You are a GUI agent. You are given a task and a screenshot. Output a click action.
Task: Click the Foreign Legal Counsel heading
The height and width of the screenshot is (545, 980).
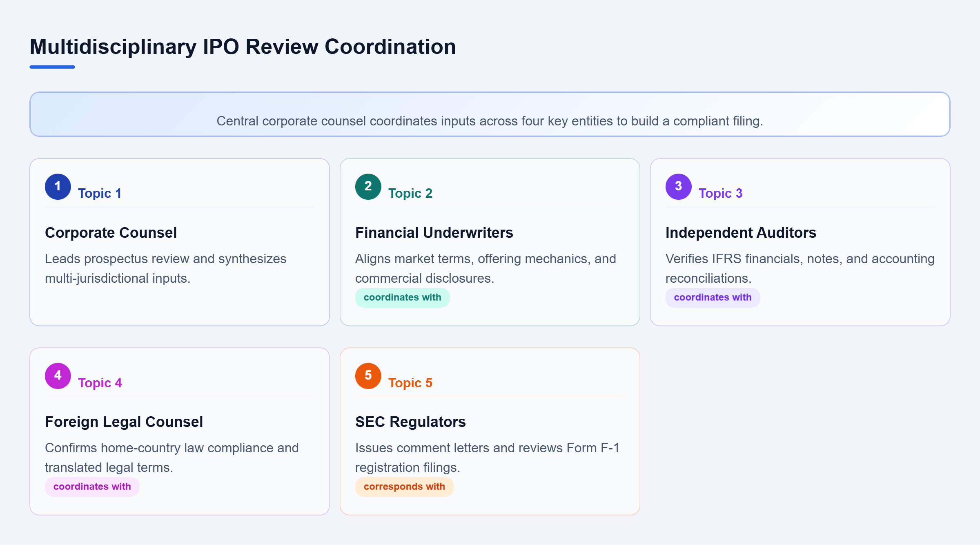[x=124, y=422]
